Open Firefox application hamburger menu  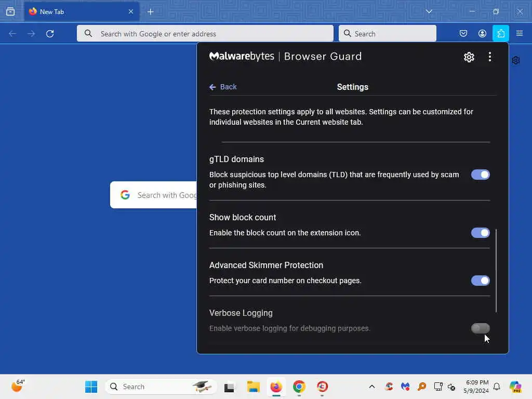pyautogui.click(x=520, y=33)
